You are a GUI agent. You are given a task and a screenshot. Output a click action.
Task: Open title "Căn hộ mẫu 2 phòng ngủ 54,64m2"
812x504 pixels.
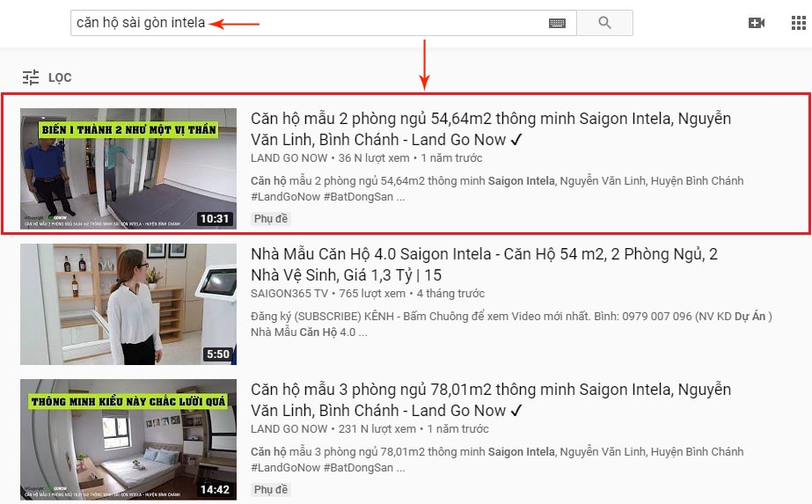click(x=491, y=129)
